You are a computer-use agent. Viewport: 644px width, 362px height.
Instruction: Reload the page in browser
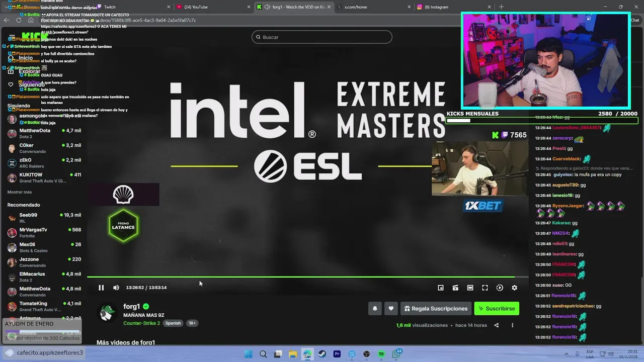pos(19,20)
